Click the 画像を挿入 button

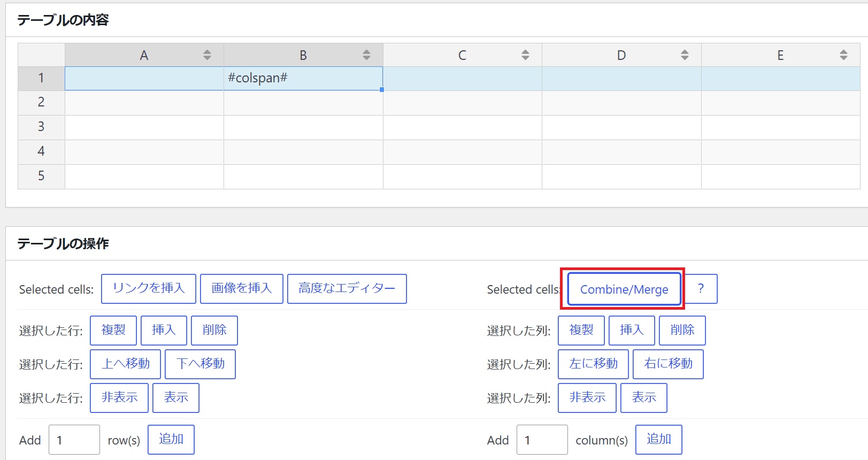pyautogui.click(x=242, y=289)
